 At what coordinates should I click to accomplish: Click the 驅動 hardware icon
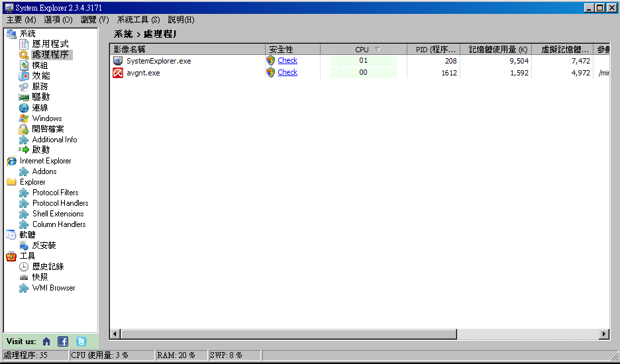point(24,97)
